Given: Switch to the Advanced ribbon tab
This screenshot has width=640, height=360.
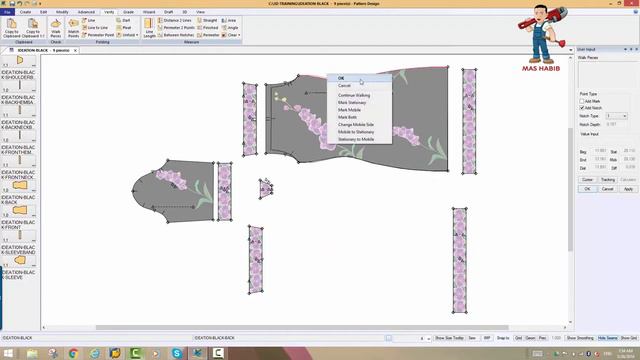Looking at the screenshot, I should [86, 12].
